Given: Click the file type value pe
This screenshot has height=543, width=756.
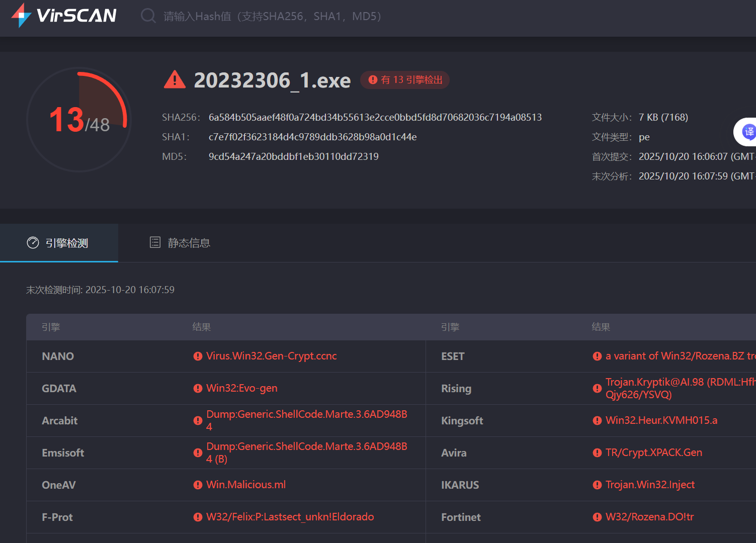Looking at the screenshot, I should click(x=644, y=137).
